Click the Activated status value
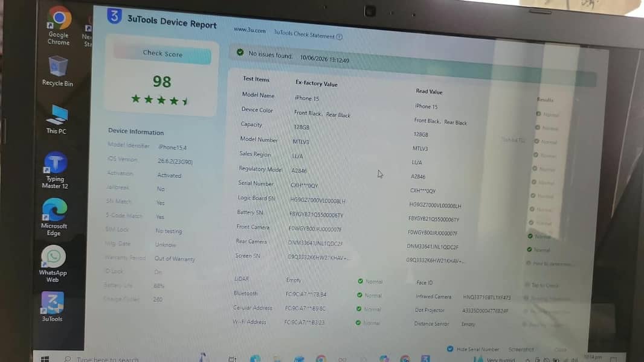The image size is (644, 362). 169,176
